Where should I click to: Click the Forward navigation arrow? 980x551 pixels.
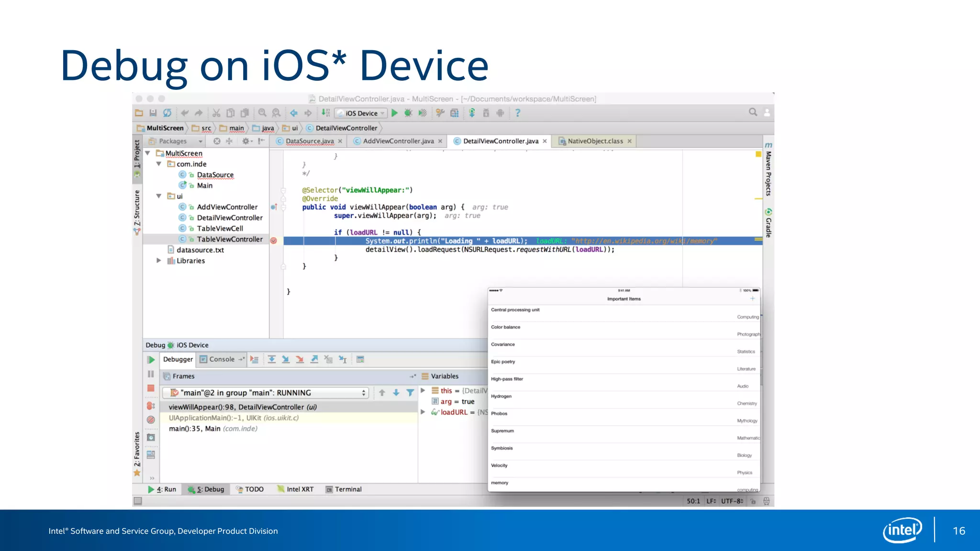(308, 113)
